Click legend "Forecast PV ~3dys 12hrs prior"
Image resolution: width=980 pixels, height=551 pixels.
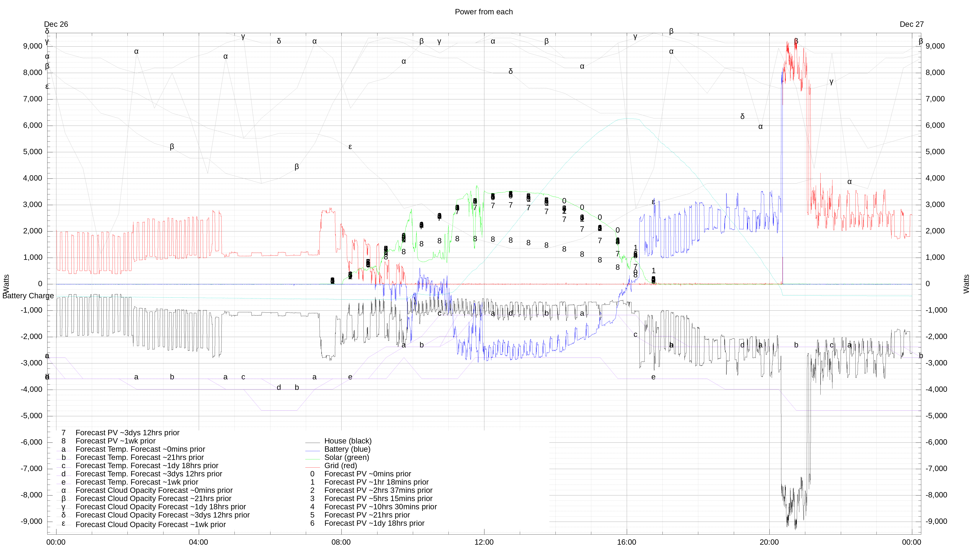click(127, 433)
